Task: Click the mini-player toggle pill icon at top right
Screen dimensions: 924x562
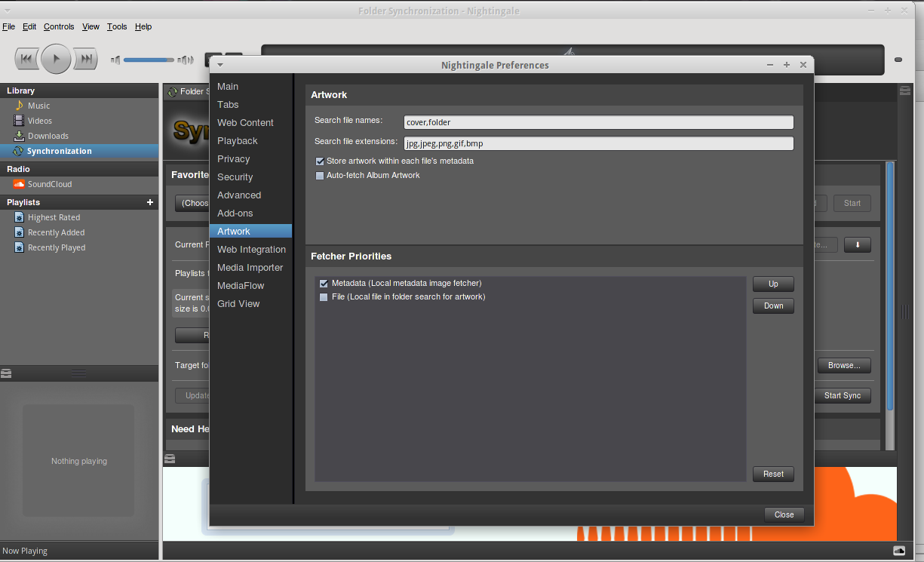Action: coord(898,60)
